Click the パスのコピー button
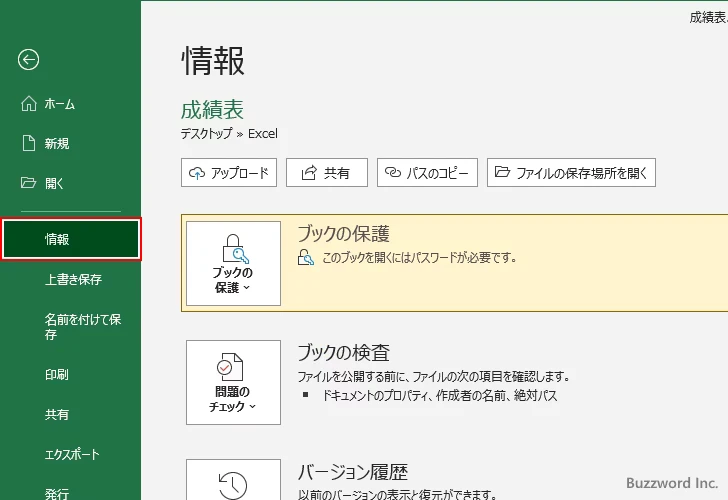The height and width of the screenshot is (500, 728). (427, 173)
